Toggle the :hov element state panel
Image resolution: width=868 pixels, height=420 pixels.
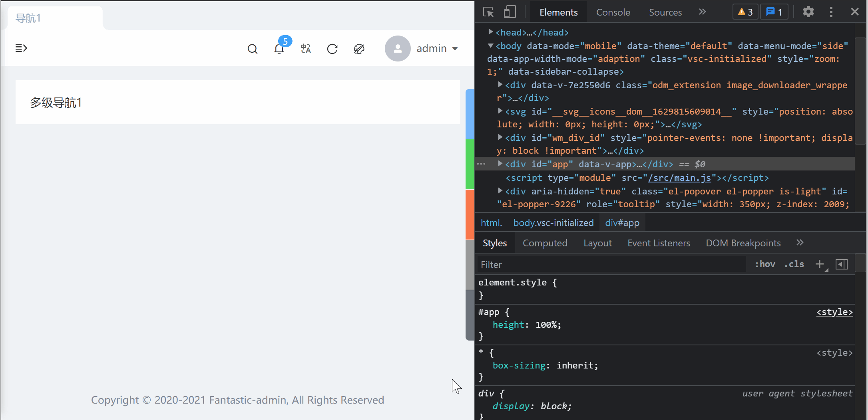tap(765, 264)
